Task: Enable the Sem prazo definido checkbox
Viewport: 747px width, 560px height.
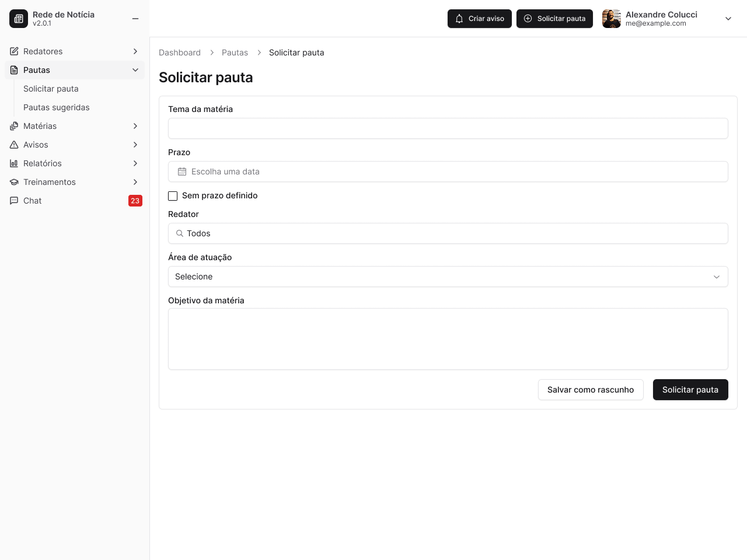Action: click(x=173, y=196)
